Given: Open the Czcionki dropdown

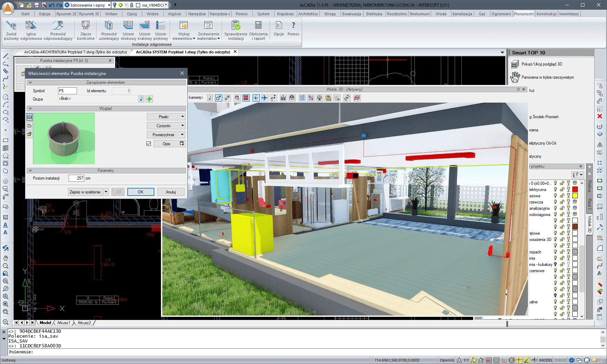Looking at the screenshot, I should [x=166, y=126].
